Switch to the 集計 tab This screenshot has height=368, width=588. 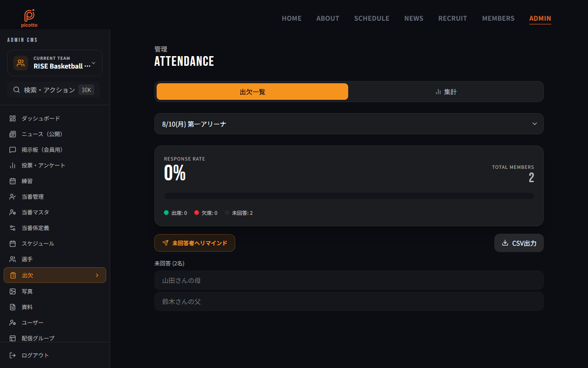pyautogui.click(x=446, y=92)
